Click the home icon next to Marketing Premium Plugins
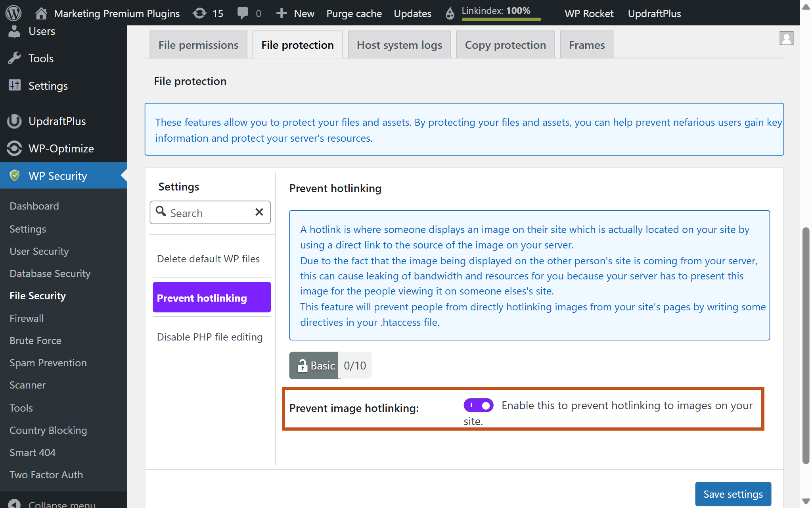The width and height of the screenshot is (812, 508). (41, 13)
